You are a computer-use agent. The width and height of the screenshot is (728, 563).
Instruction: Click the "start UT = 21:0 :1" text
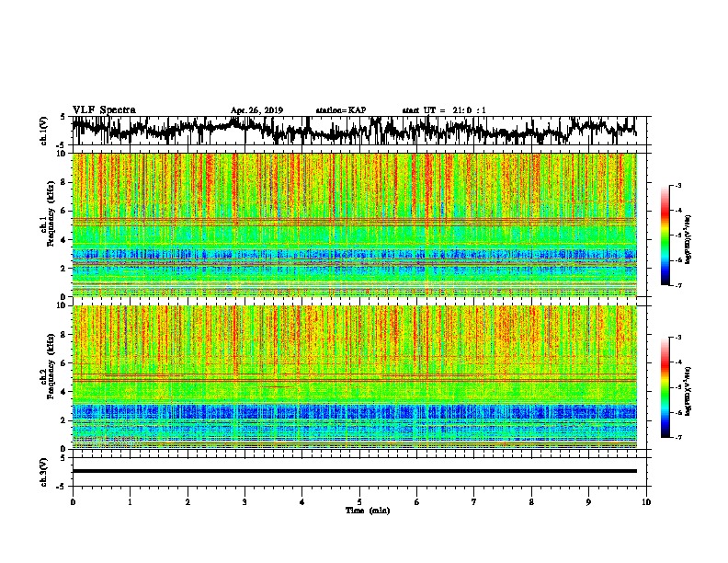pyautogui.click(x=444, y=110)
